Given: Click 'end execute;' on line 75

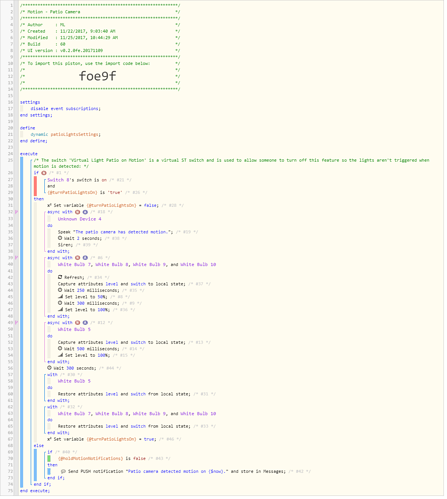Looking at the screenshot, I should pos(35,492).
